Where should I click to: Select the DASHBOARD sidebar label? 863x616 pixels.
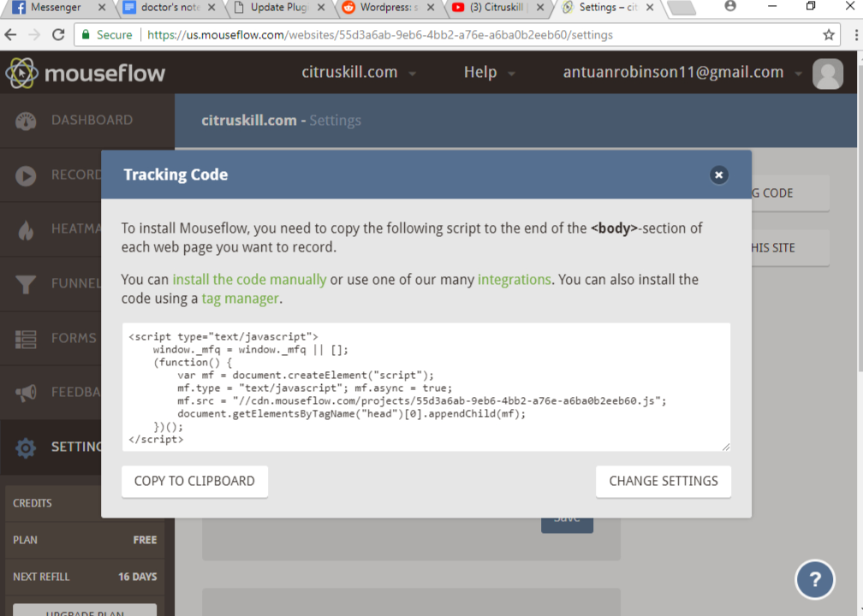(x=92, y=120)
